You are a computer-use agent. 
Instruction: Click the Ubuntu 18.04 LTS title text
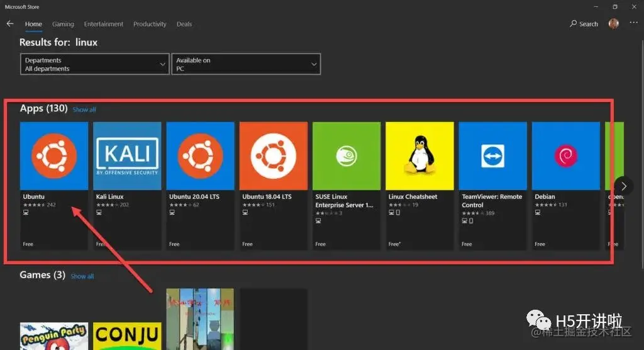(267, 196)
